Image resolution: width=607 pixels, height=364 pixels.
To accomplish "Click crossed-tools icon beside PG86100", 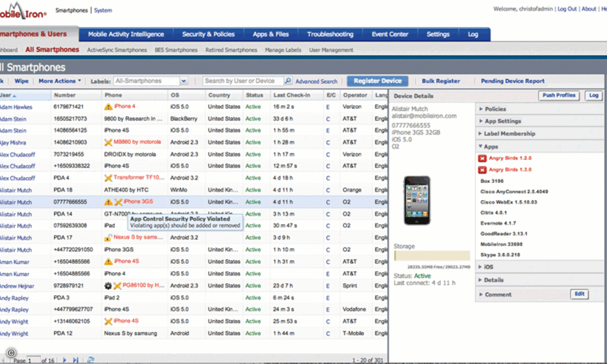I will tap(117, 286).
